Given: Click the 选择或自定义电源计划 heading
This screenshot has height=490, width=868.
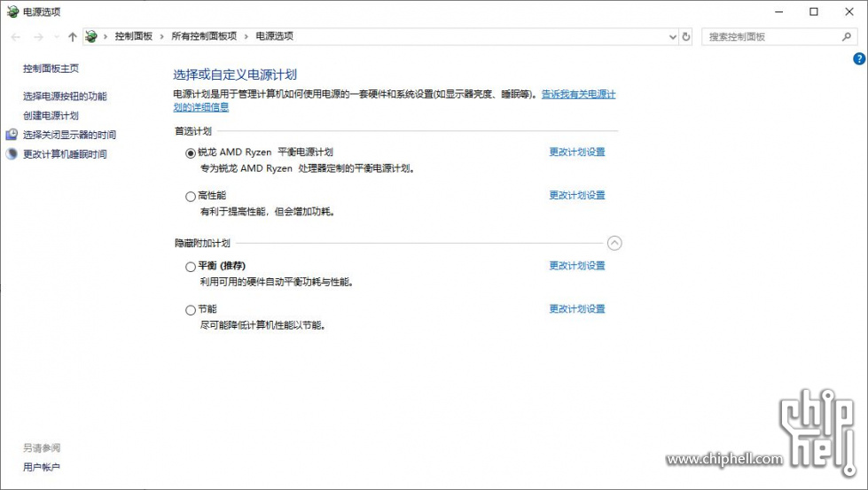Looking at the screenshot, I should (x=235, y=74).
